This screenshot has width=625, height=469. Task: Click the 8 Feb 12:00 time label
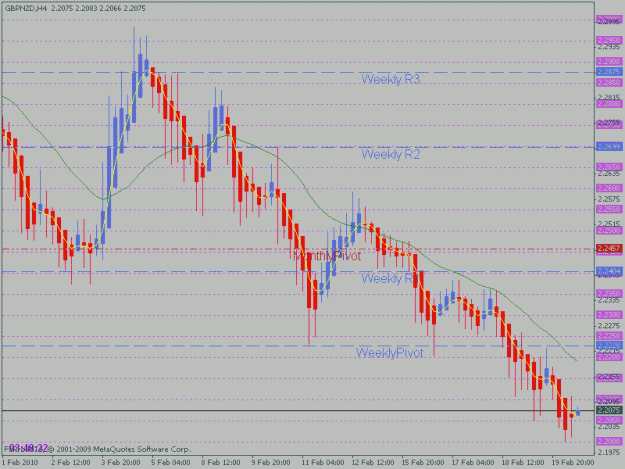tap(221, 462)
